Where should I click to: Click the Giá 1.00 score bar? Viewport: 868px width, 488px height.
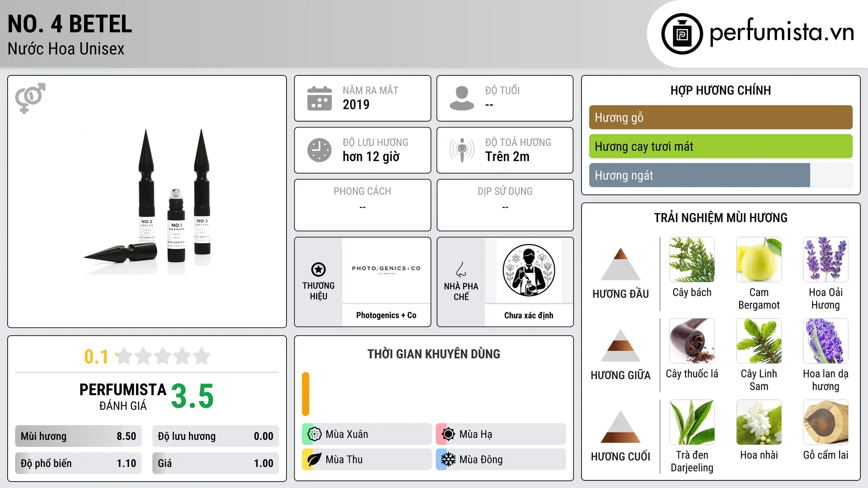tap(216, 463)
